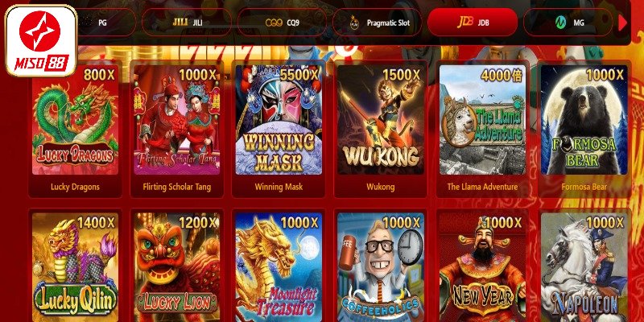
Task: Open the Coffeeholics game thumbnail
Action: (380, 267)
